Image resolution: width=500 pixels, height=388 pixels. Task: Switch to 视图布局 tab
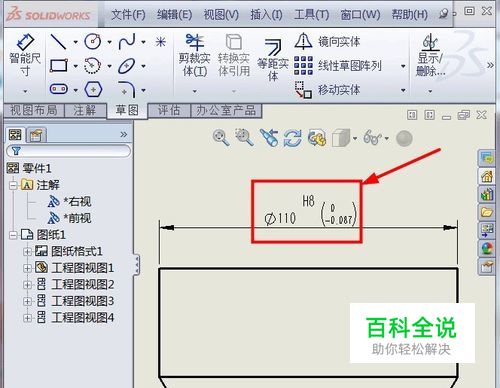(34, 110)
